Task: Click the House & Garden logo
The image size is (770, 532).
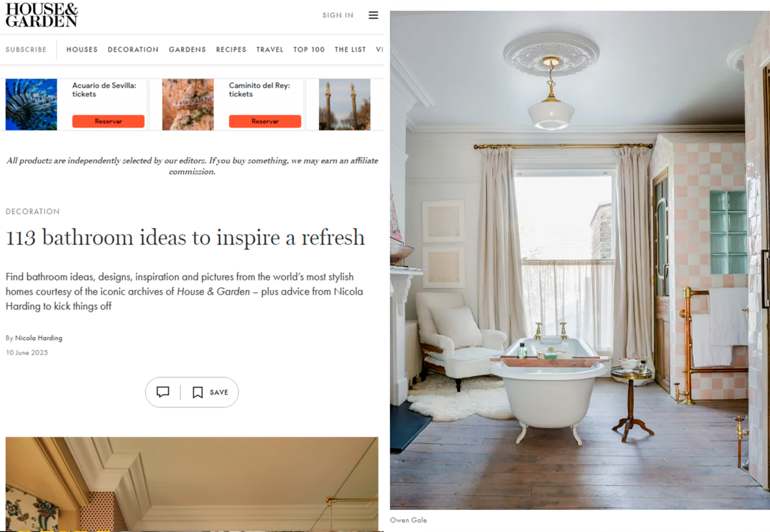Action: pos(42,15)
